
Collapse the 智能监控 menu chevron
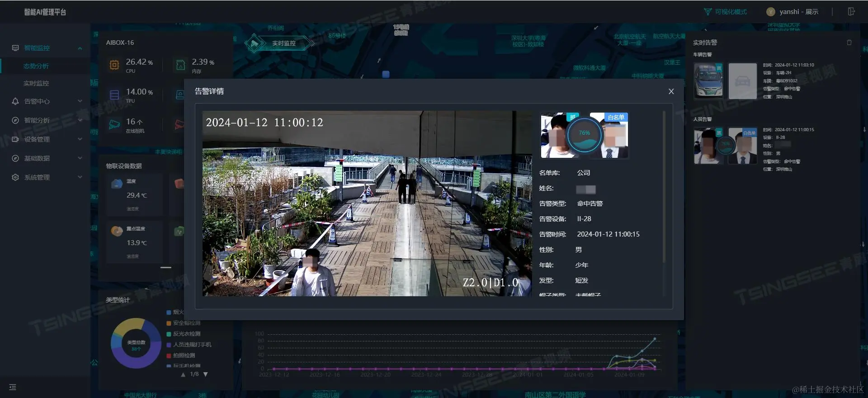80,48
